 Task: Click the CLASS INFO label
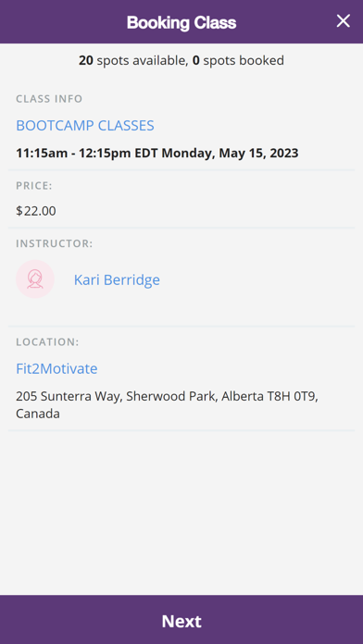point(49,99)
